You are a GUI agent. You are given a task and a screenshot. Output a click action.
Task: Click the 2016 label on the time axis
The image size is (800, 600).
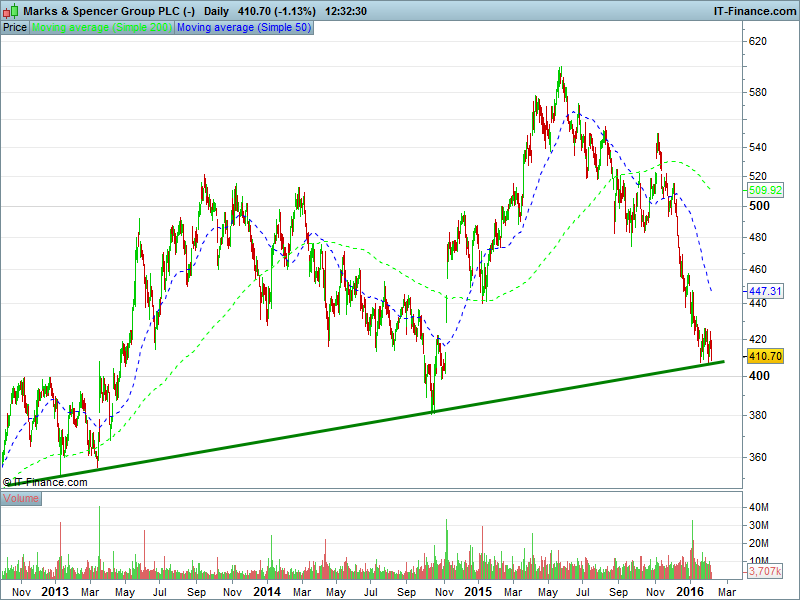(x=690, y=592)
